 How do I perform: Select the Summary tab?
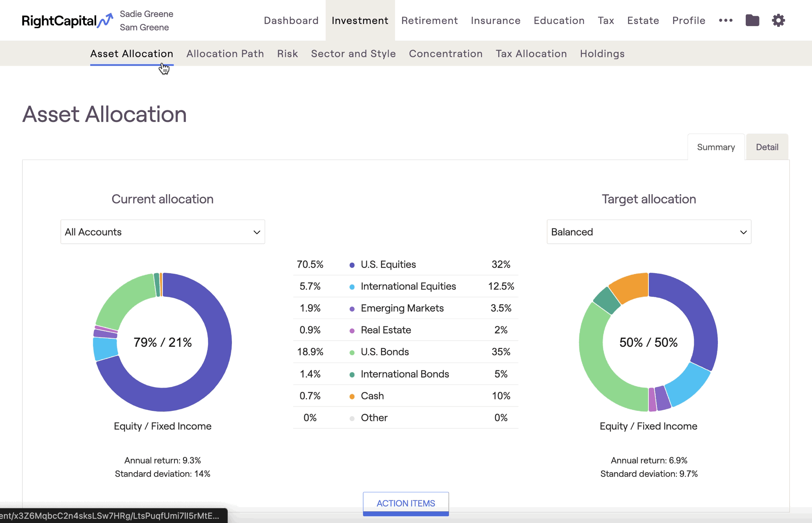tap(715, 147)
